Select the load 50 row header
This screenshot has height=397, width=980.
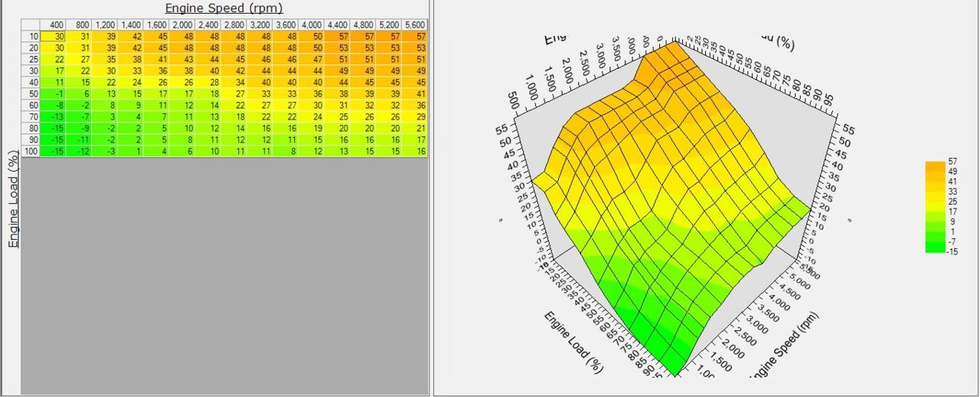click(31, 94)
